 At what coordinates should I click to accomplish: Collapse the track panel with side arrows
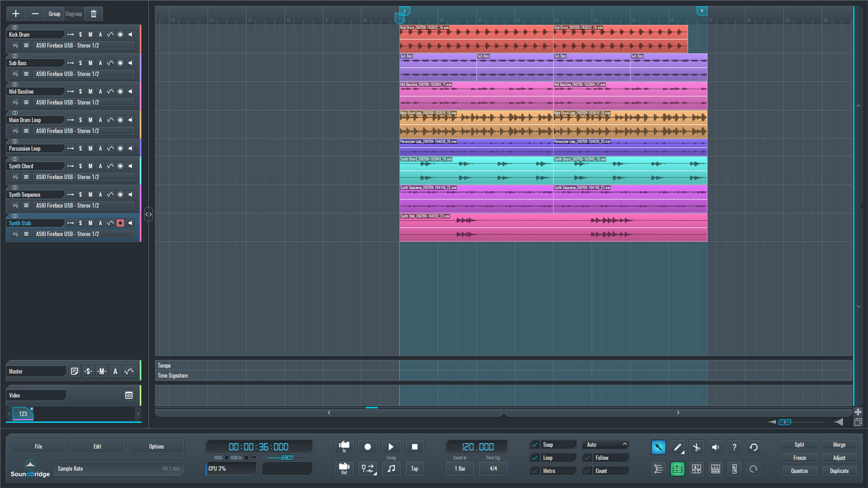click(148, 214)
